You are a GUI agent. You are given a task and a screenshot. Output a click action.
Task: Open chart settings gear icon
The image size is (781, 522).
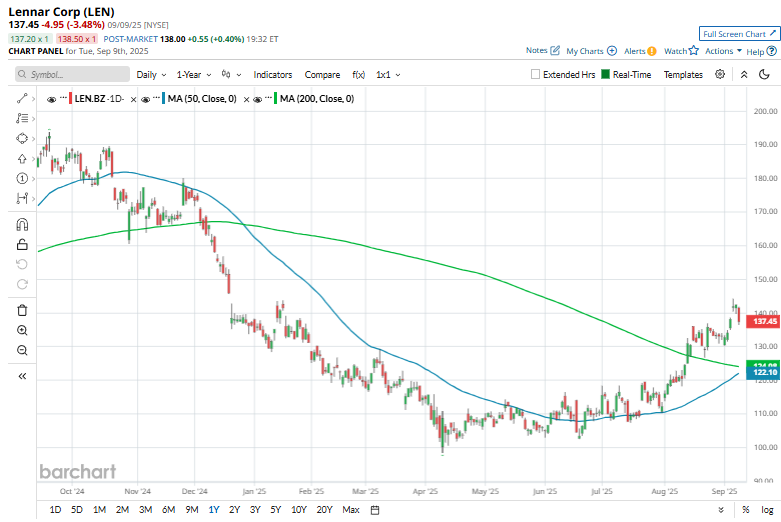tap(720, 74)
